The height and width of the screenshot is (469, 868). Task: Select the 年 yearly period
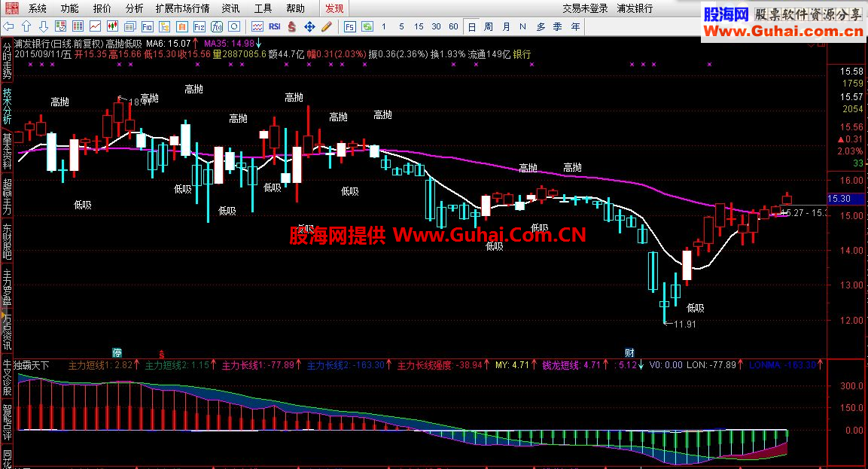coord(576,26)
